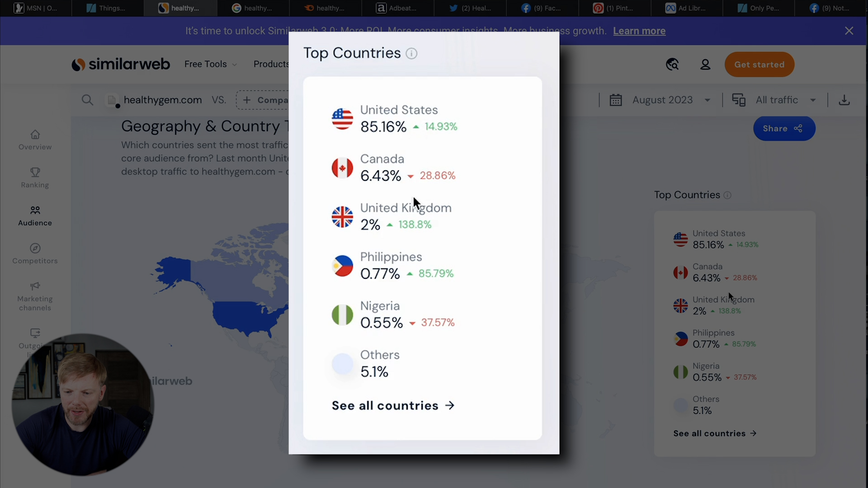This screenshot has height=488, width=868.
Task: Click See all countries in popup
Action: (393, 405)
